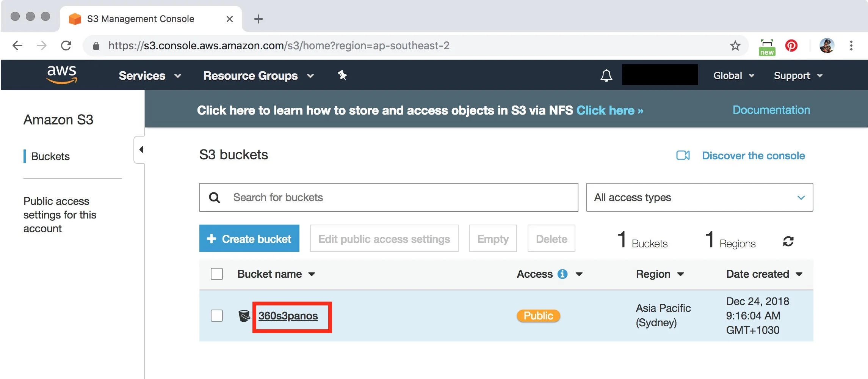The image size is (868, 379).
Task: Select Buckets in the sidebar
Action: 50,156
